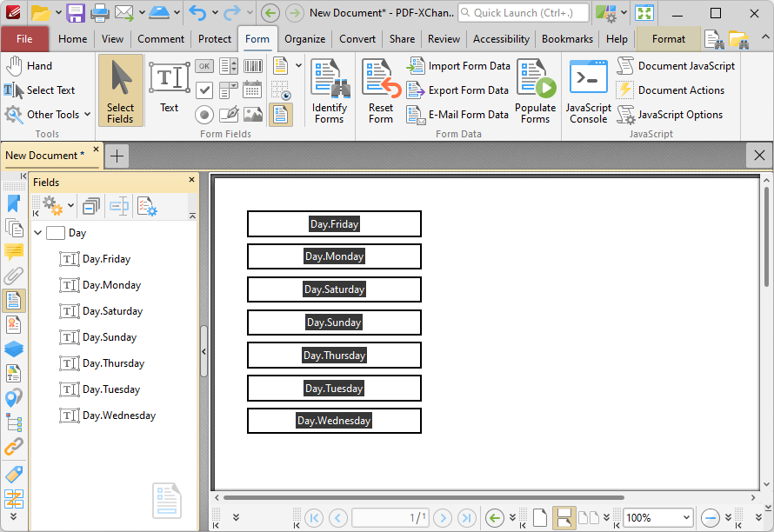Add an image form field

[253, 115]
